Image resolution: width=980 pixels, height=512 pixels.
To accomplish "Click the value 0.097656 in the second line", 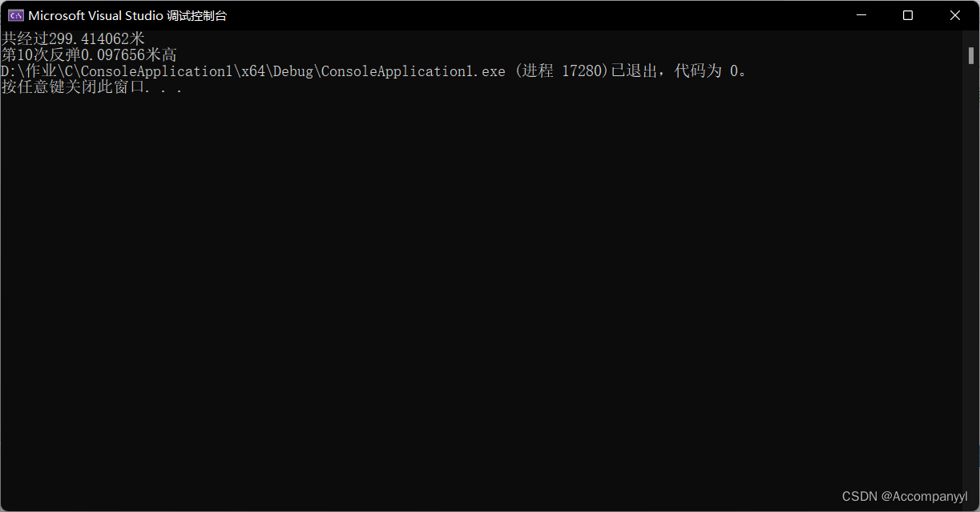I will point(113,55).
